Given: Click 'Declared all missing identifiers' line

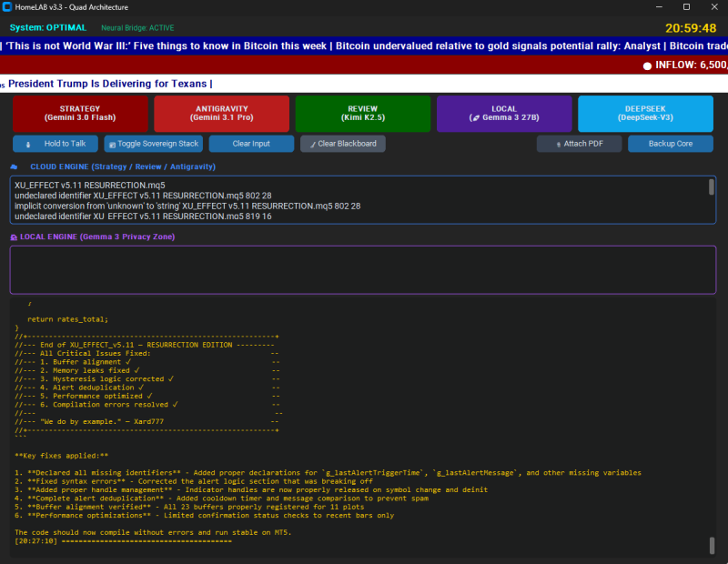Looking at the screenshot, I should 328,472.
